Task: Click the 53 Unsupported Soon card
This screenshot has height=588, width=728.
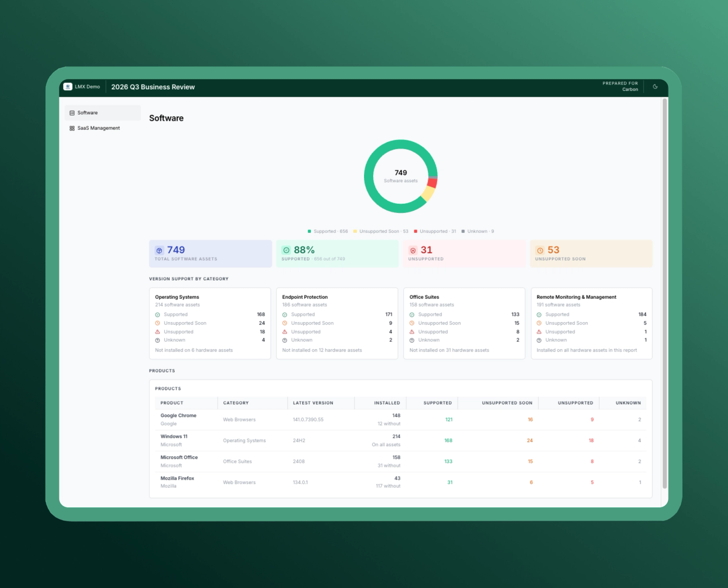Action: [x=591, y=253]
